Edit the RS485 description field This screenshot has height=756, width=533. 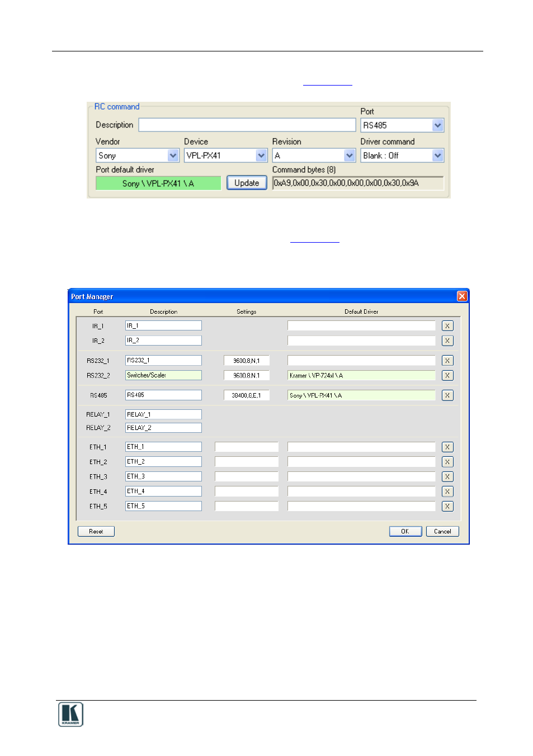[x=163, y=395]
